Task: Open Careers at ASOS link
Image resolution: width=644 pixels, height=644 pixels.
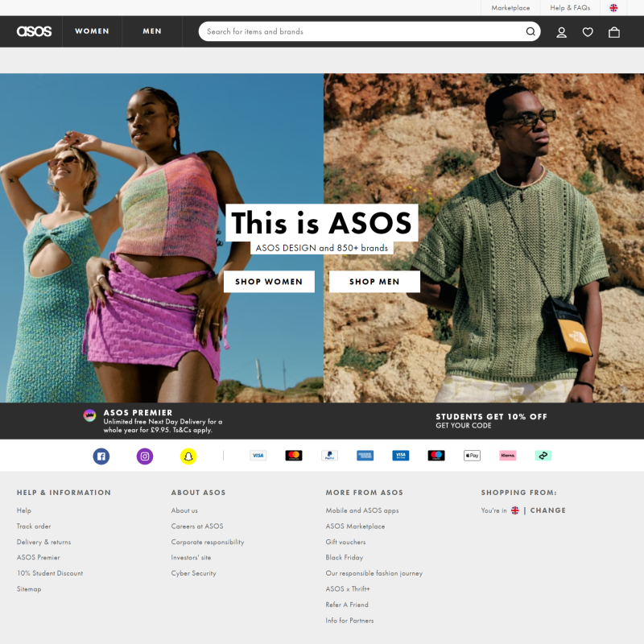Action: (197, 526)
